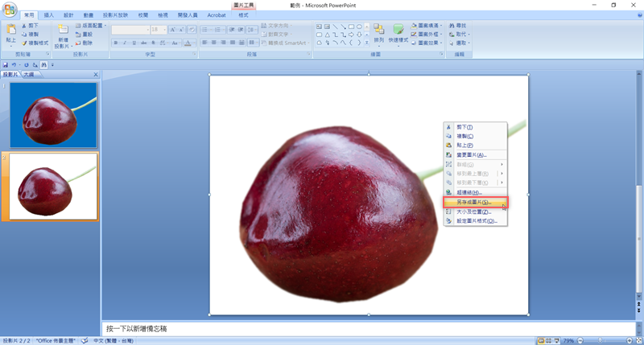This screenshot has height=345, width=644.
Task: Click Format Painter (複製格式)
Action: coord(36,43)
